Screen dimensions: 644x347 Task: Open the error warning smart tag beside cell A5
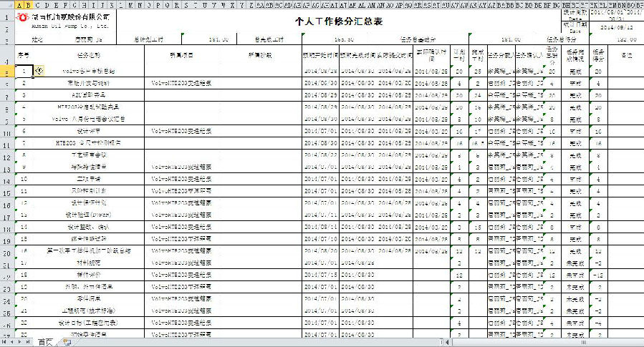(39, 71)
